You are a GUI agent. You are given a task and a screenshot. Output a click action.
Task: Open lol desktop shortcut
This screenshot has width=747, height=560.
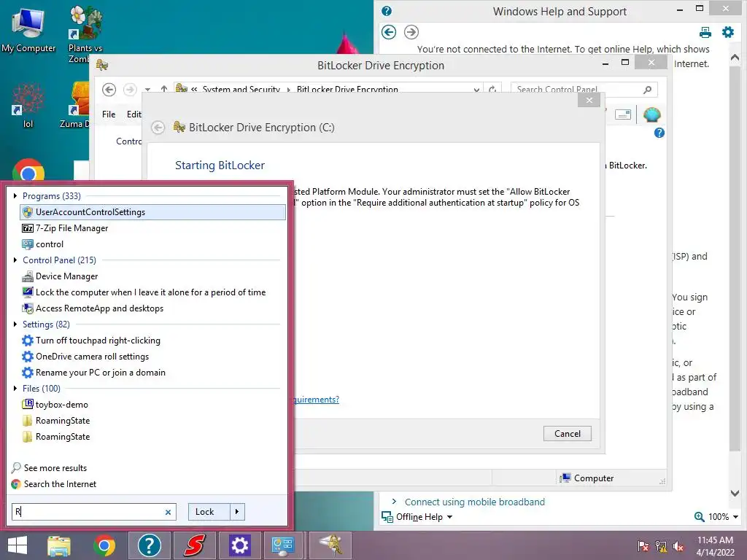[x=28, y=105]
